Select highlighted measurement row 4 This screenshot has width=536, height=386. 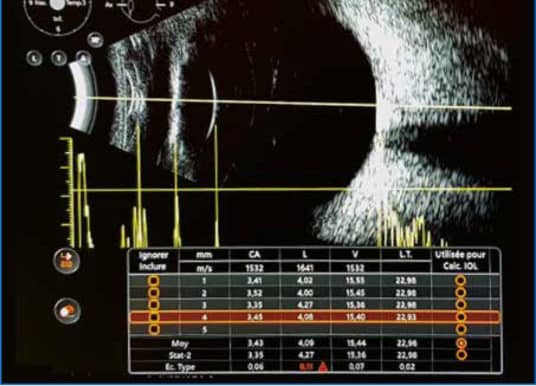click(x=314, y=317)
